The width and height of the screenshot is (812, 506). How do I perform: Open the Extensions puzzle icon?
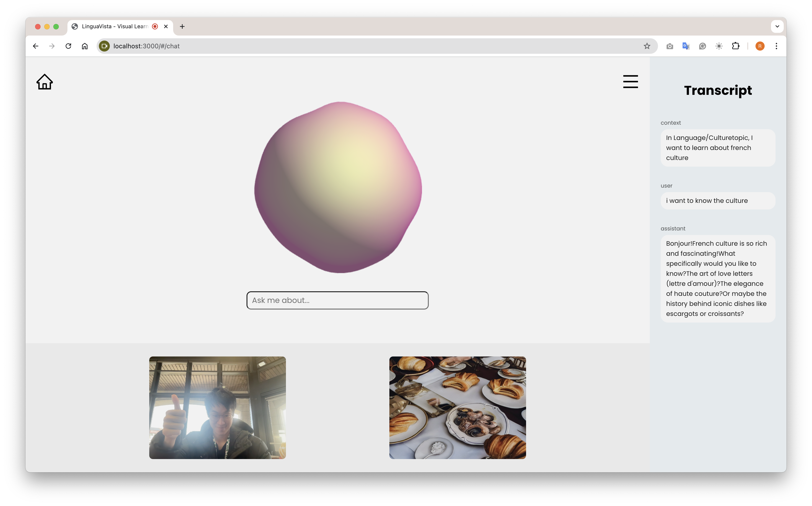(x=735, y=46)
